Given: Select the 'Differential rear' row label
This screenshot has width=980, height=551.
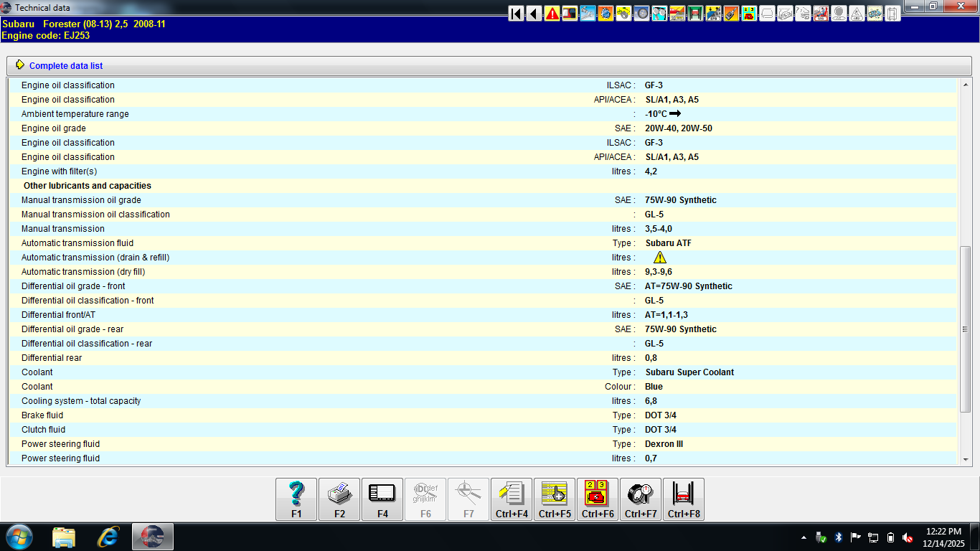Looking at the screenshot, I should click(x=52, y=358).
